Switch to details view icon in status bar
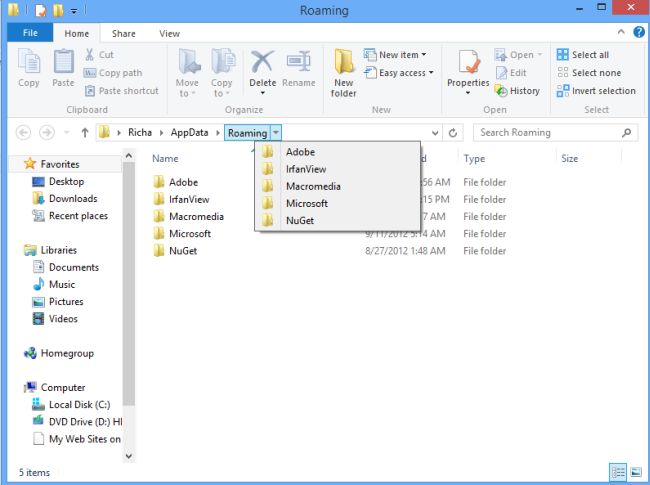Screen dimensions: 650x485 (618, 472)
